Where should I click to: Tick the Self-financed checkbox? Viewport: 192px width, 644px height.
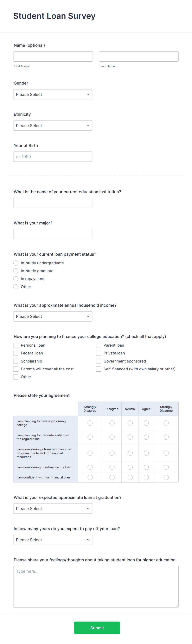pos(98,369)
